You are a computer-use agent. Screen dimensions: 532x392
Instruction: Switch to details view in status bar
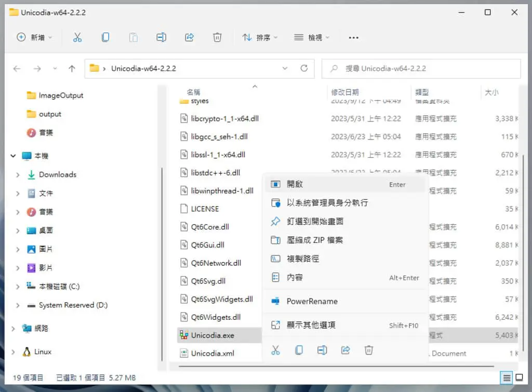(x=507, y=377)
